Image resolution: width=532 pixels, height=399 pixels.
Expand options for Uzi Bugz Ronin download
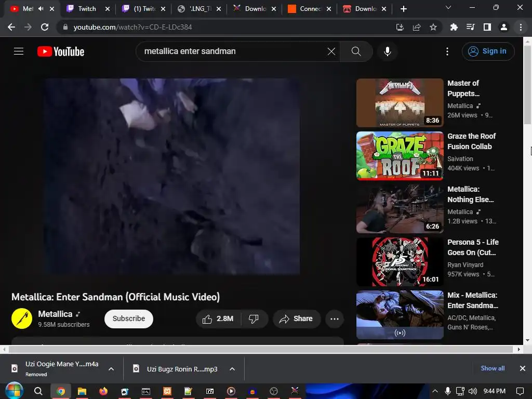232,369
